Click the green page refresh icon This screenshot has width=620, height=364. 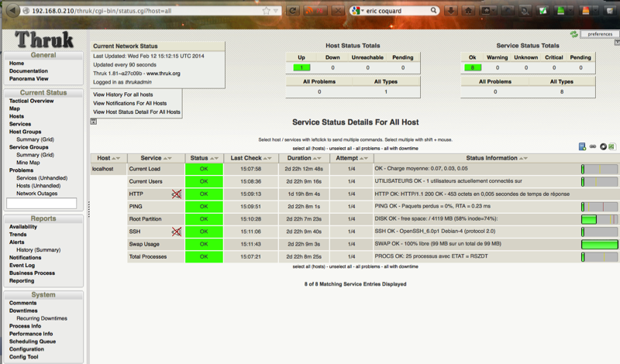(x=573, y=34)
